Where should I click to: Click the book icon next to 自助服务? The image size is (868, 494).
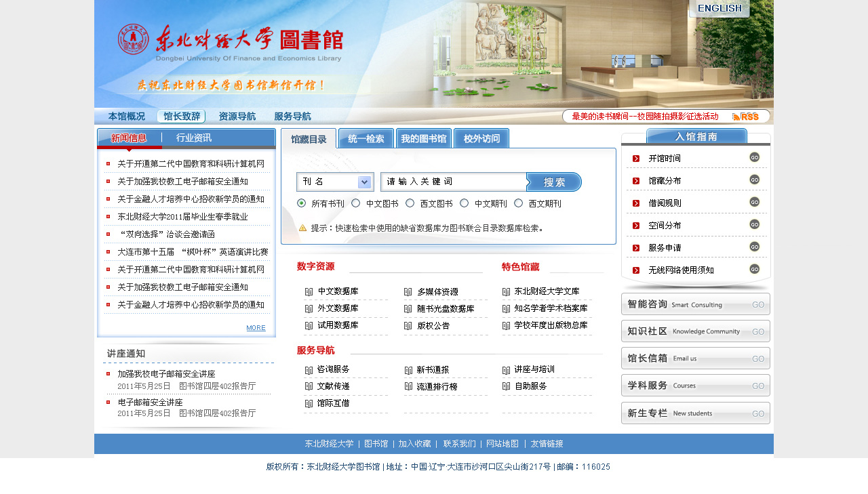point(507,386)
